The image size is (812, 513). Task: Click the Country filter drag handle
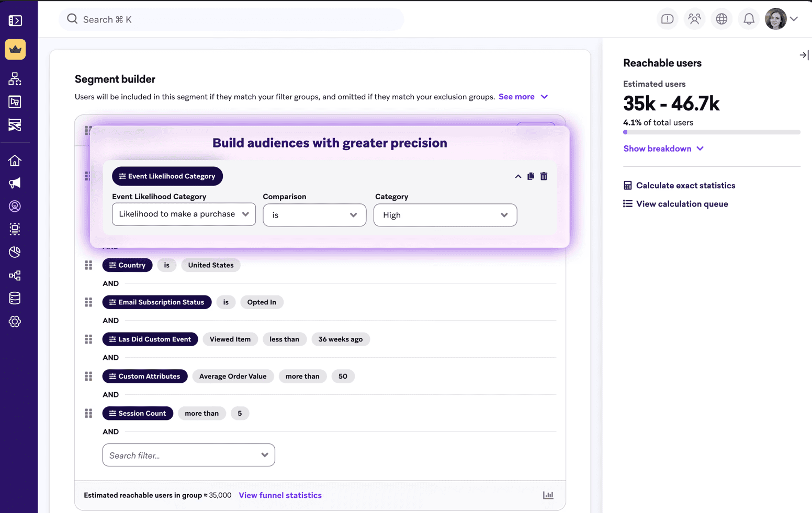[x=88, y=265]
